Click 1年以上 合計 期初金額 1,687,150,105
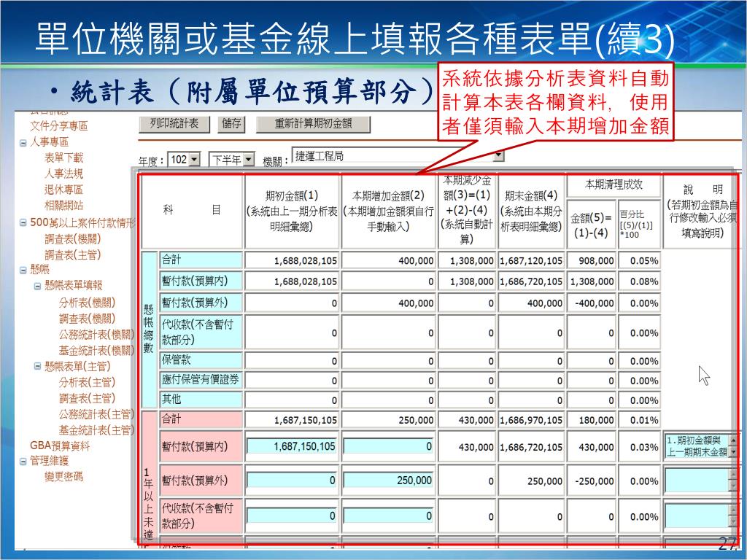 (292, 420)
